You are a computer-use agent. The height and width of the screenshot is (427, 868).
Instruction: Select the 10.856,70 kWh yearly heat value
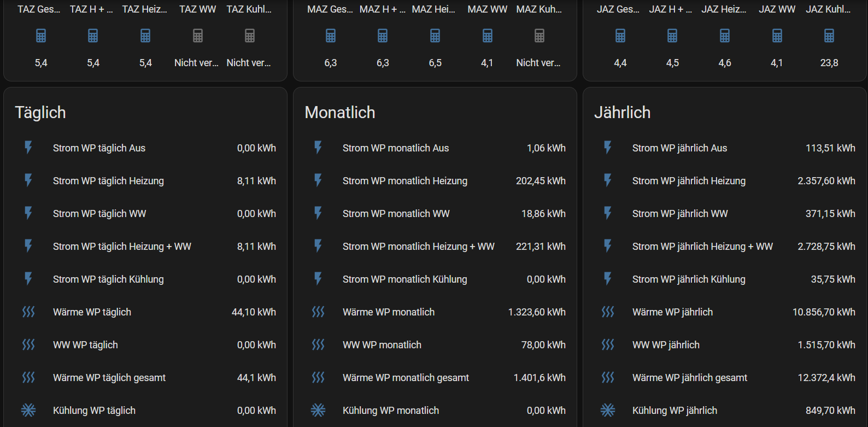(823, 312)
